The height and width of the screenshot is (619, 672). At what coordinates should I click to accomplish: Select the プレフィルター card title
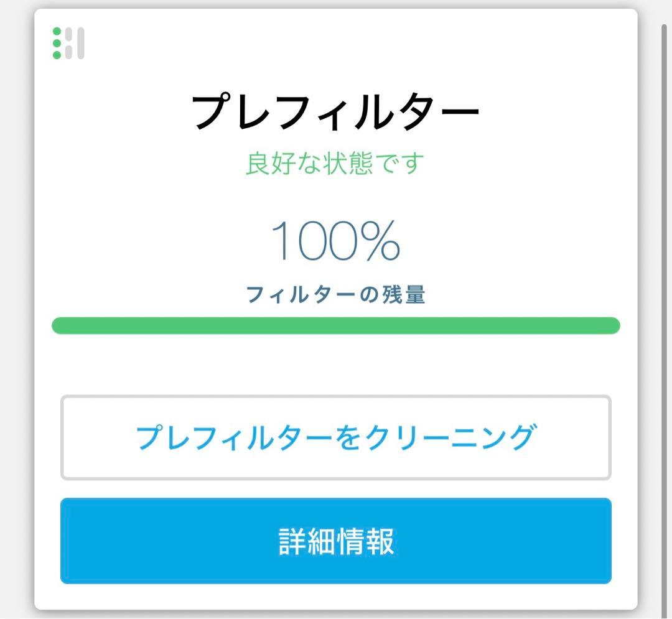(336, 109)
